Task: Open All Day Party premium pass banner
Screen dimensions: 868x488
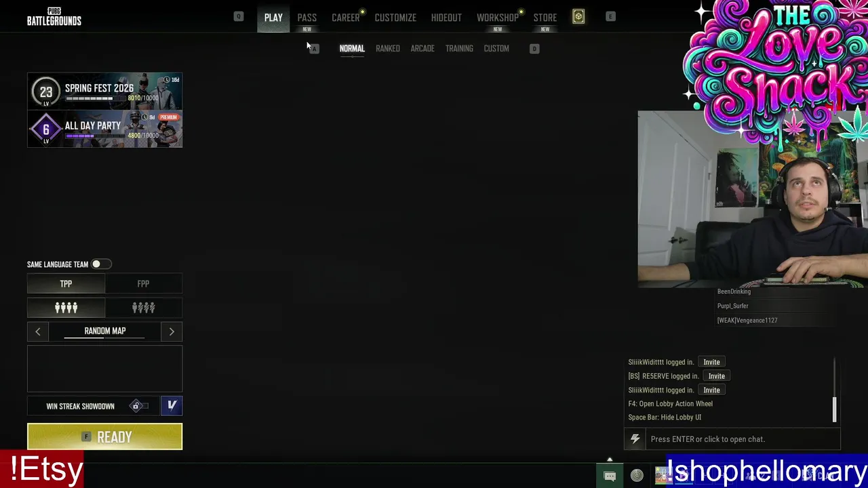Action: tap(104, 129)
